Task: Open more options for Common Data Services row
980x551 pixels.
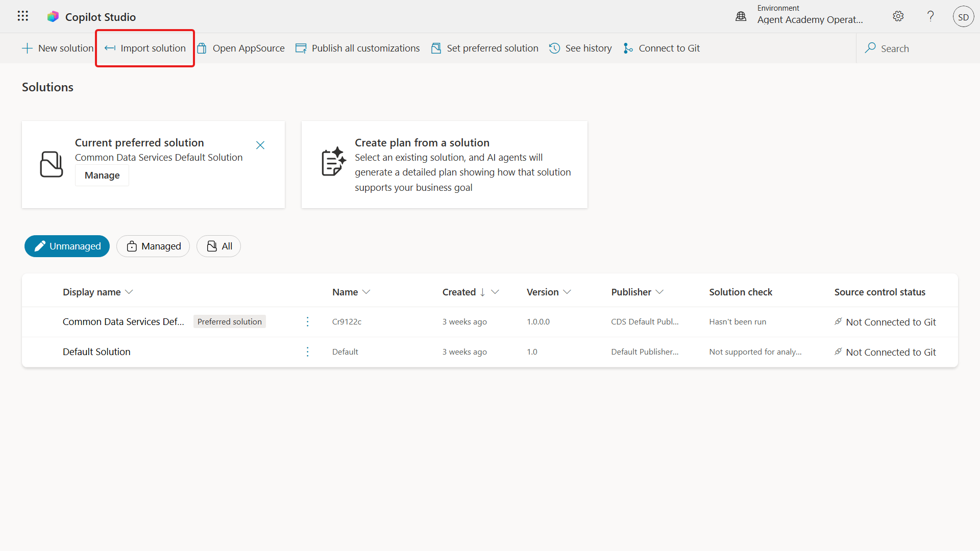Action: pyautogui.click(x=308, y=321)
